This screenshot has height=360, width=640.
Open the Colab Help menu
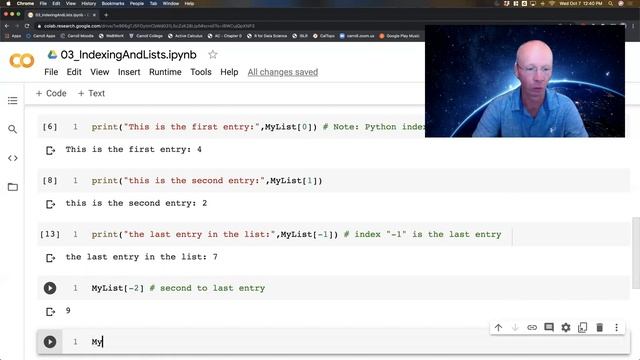click(x=229, y=72)
